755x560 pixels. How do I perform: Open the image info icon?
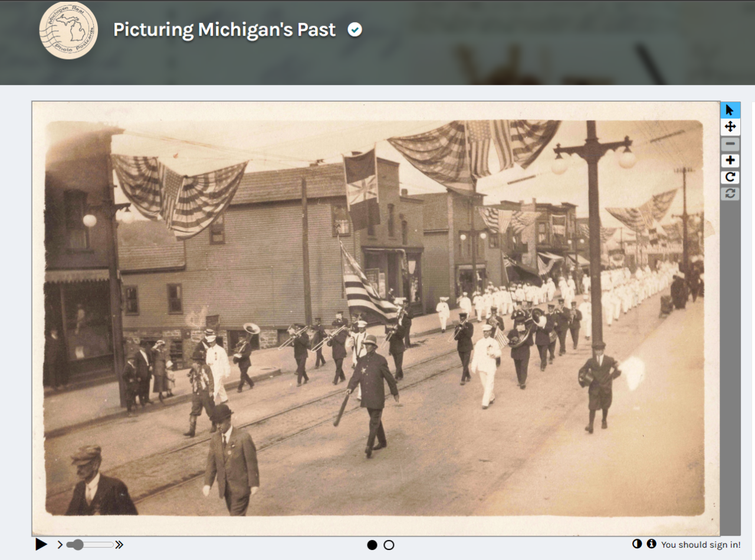coord(651,544)
